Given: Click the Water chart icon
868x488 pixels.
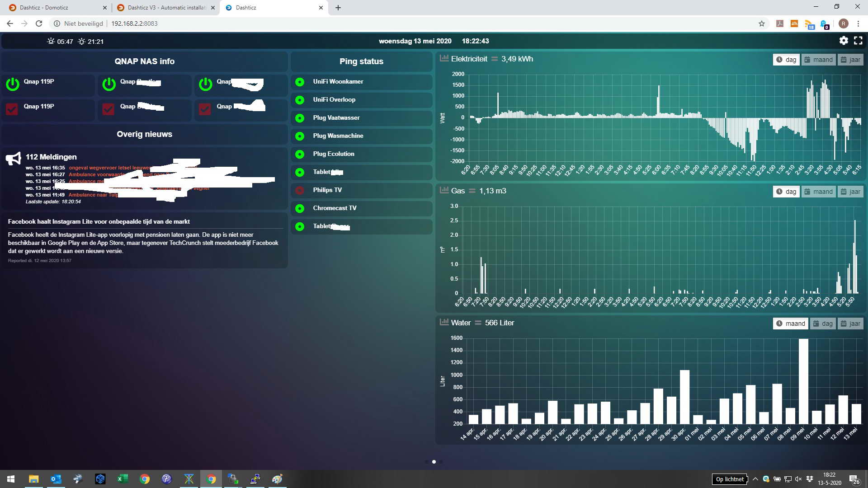Looking at the screenshot, I should (444, 322).
